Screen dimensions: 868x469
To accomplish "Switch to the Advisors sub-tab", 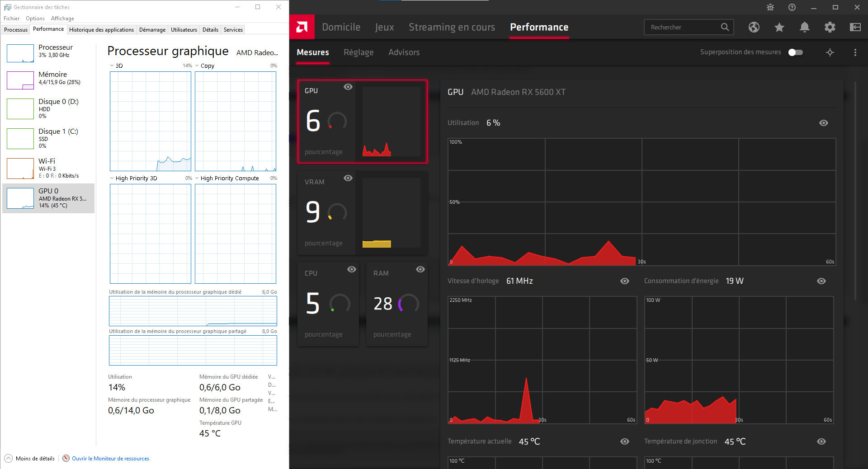I will pos(404,52).
